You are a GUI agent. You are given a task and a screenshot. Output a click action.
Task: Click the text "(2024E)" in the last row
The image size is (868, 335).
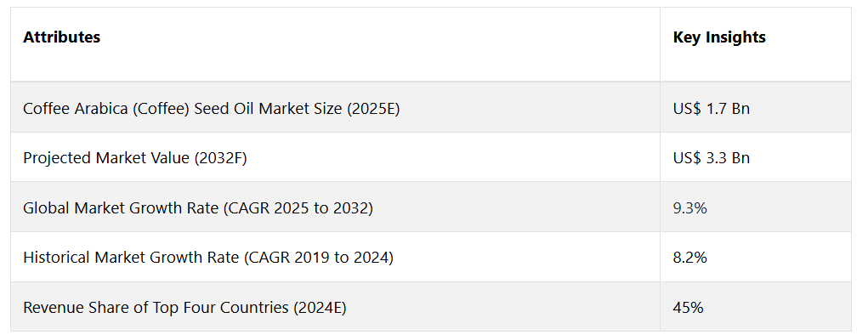(x=320, y=307)
